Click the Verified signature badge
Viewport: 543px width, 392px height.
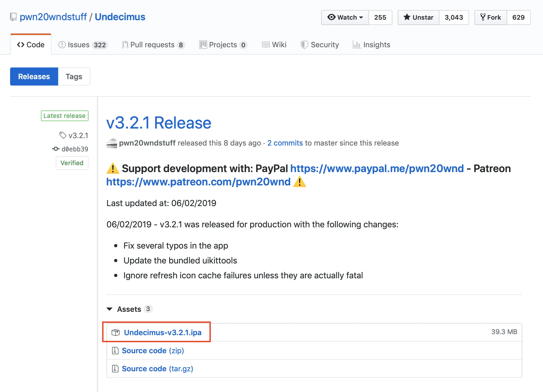(x=72, y=163)
